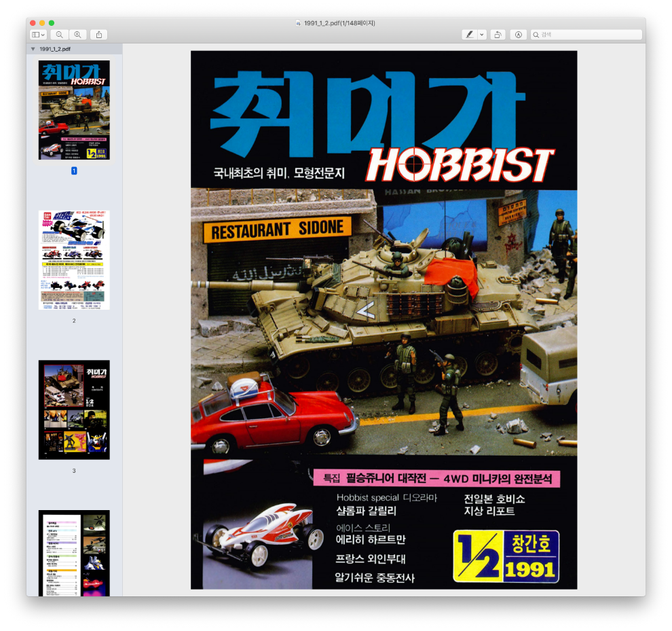Image resolution: width=672 pixels, height=631 pixels.
Task: Expand the highlight color dropdown arrow
Action: [x=482, y=35]
